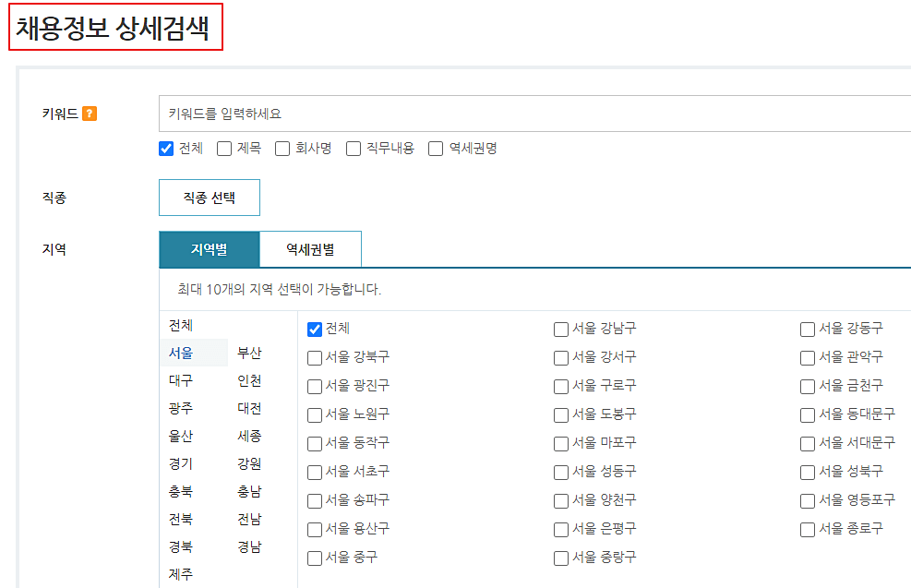Pick 전북 region
This screenshot has width=911, height=588.
tap(181, 519)
